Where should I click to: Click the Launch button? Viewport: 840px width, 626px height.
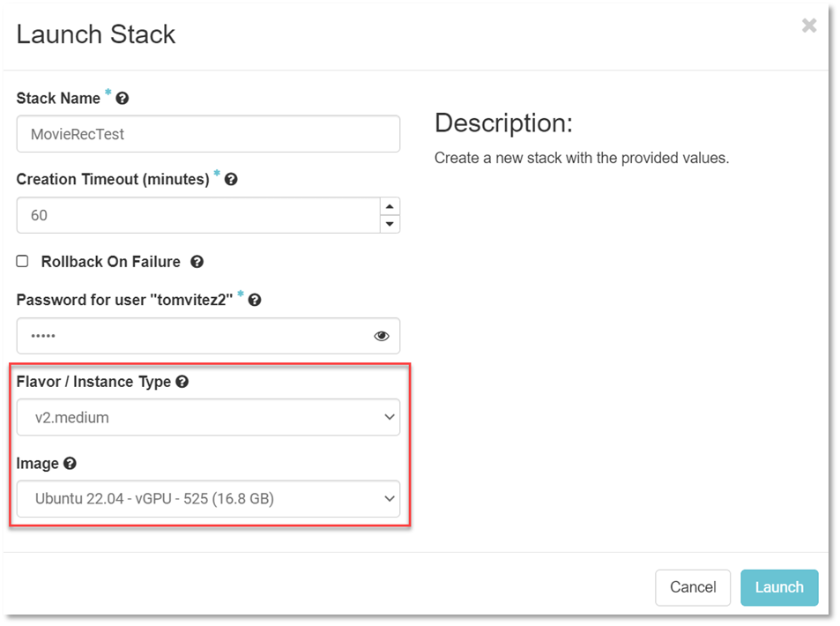click(778, 587)
